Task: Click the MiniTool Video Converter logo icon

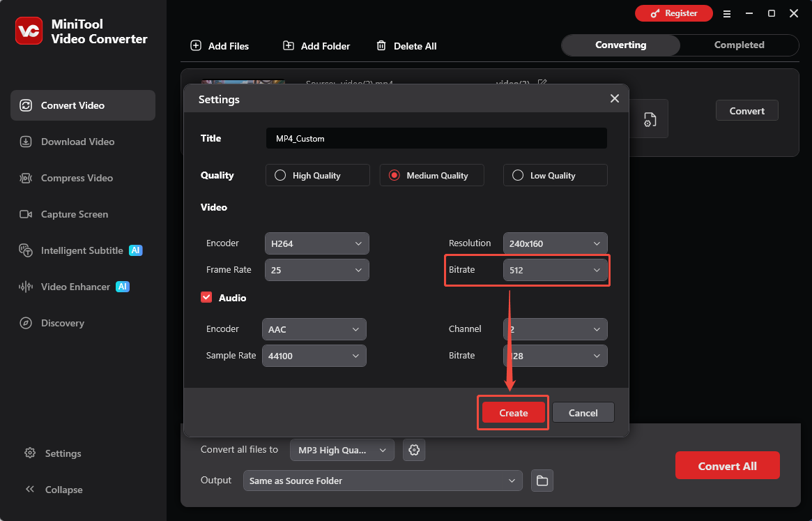Action: point(29,31)
